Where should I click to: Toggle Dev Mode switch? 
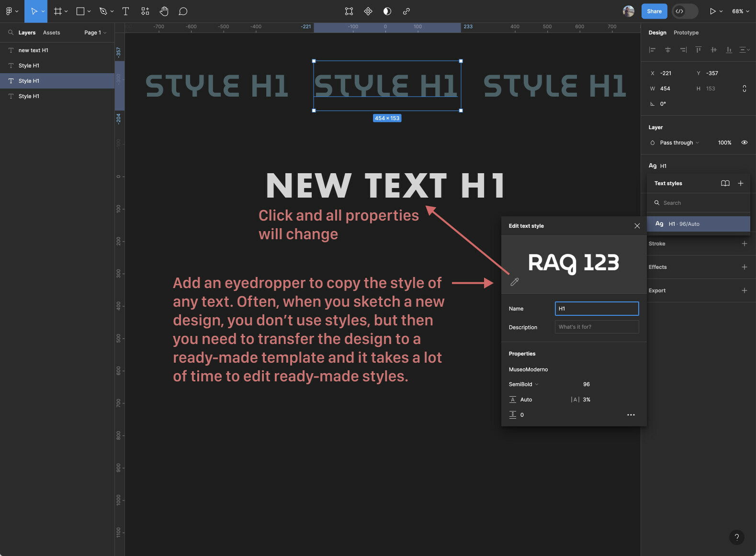tap(685, 11)
